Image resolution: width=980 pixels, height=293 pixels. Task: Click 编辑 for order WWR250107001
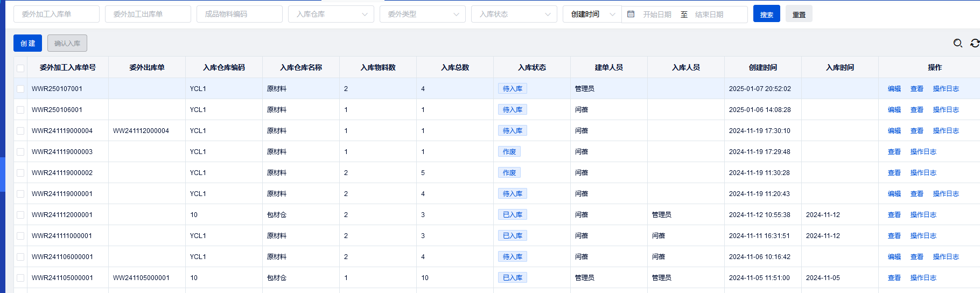pyautogui.click(x=894, y=89)
